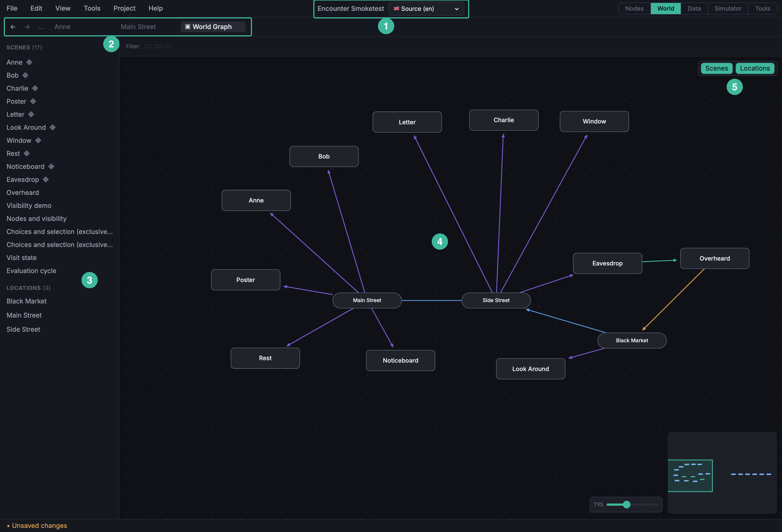Open the Overheard scene in sidebar
The height and width of the screenshot is (532, 782).
coord(23,193)
